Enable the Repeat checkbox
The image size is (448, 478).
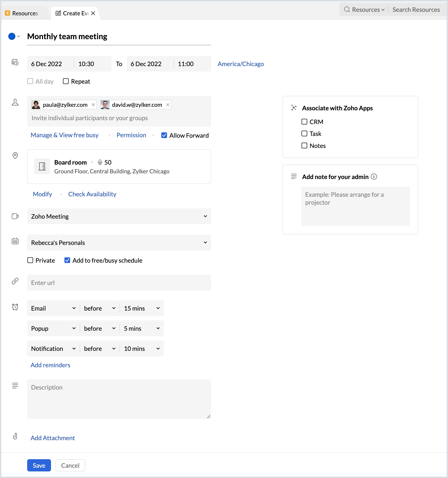66,81
